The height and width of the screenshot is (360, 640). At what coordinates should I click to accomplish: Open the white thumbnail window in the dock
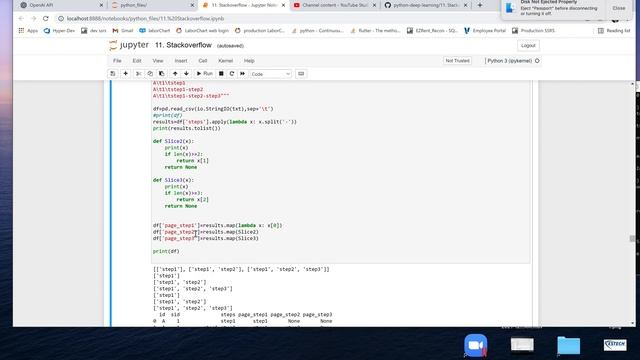point(522,344)
